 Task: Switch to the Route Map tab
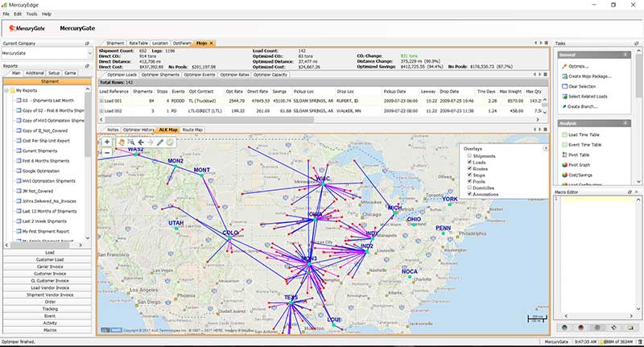coord(192,130)
